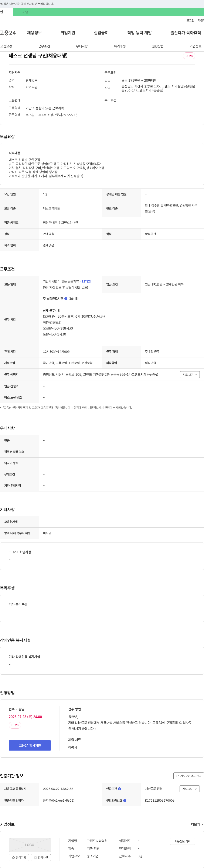The width and height of the screenshot is (204, 868).
Task: Select the wage condition 월급 191만원 ~ 209만원 이하
Action: tap(164, 284)
